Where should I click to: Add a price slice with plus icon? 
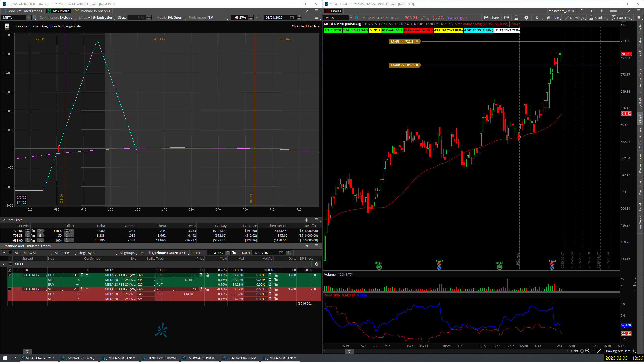[307, 220]
